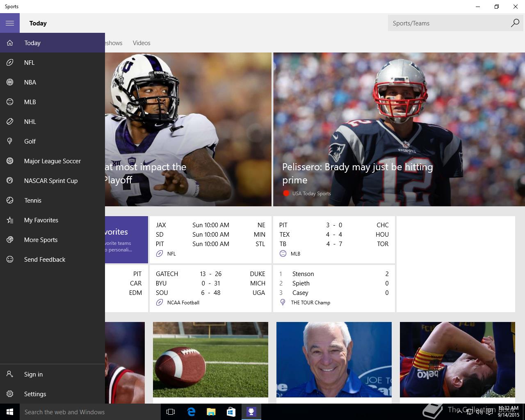Open the football on grass thumbnail
Screen dimensions: 525x420
pos(210,360)
